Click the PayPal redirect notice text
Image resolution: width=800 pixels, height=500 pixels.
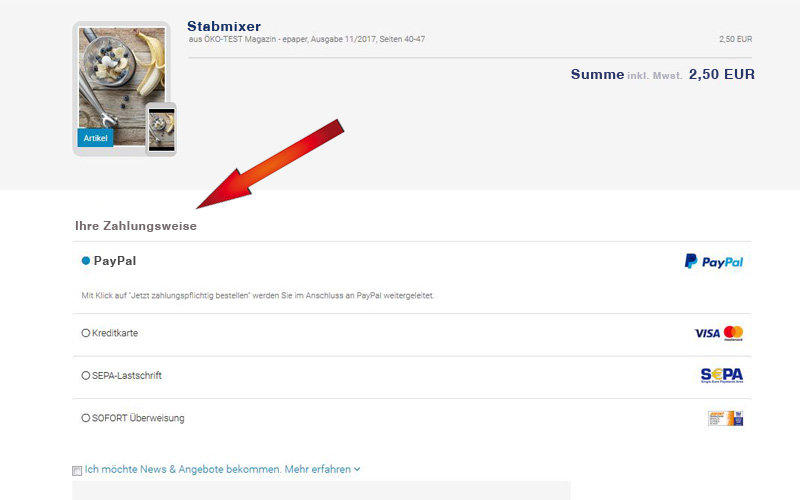(x=258, y=295)
